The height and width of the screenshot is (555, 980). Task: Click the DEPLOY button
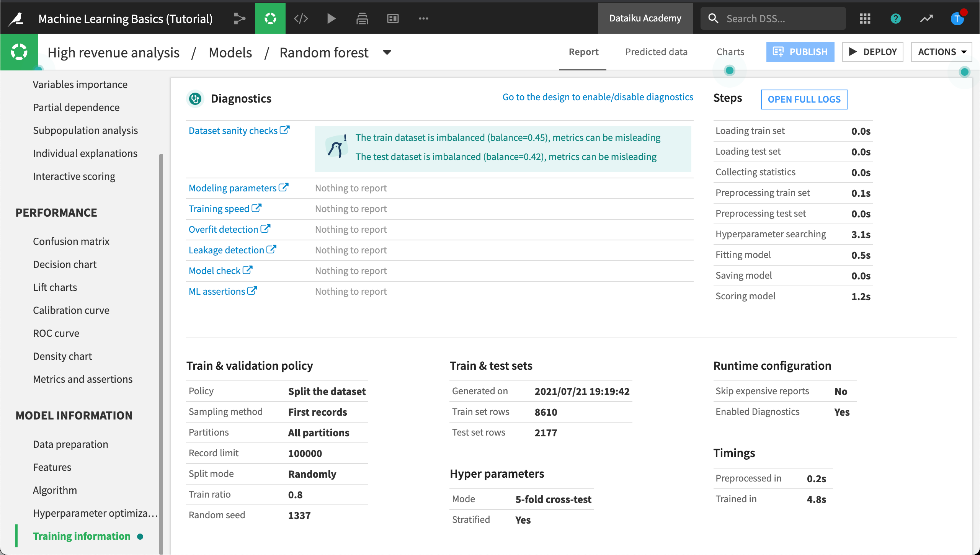(x=872, y=52)
